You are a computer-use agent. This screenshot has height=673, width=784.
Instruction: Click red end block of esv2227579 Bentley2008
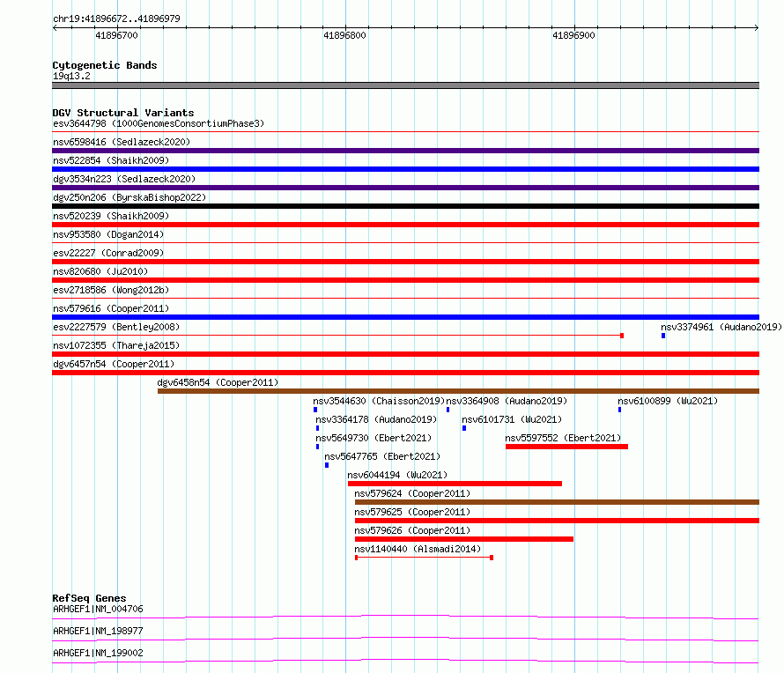pyautogui.click(x=622, y=336)
